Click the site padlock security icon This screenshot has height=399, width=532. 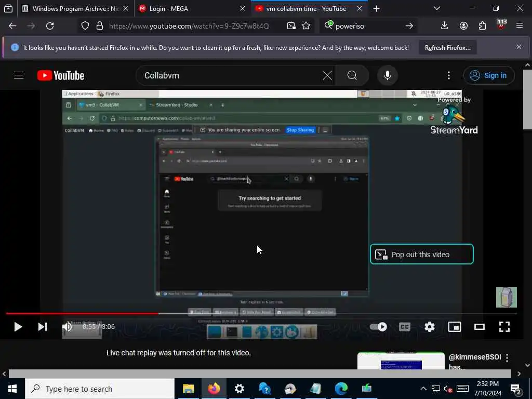100,26
